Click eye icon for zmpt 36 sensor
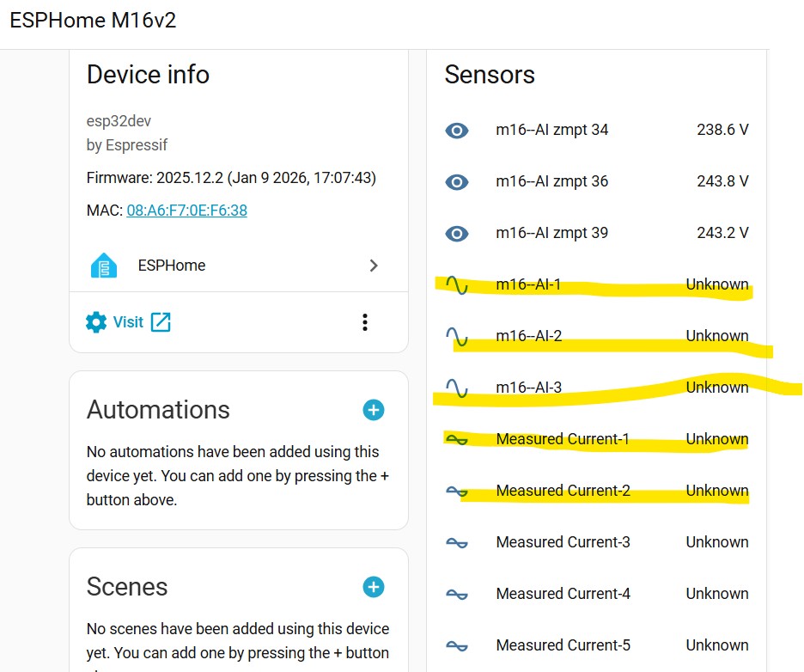This screenshot has height=672, width=804. 457,182
